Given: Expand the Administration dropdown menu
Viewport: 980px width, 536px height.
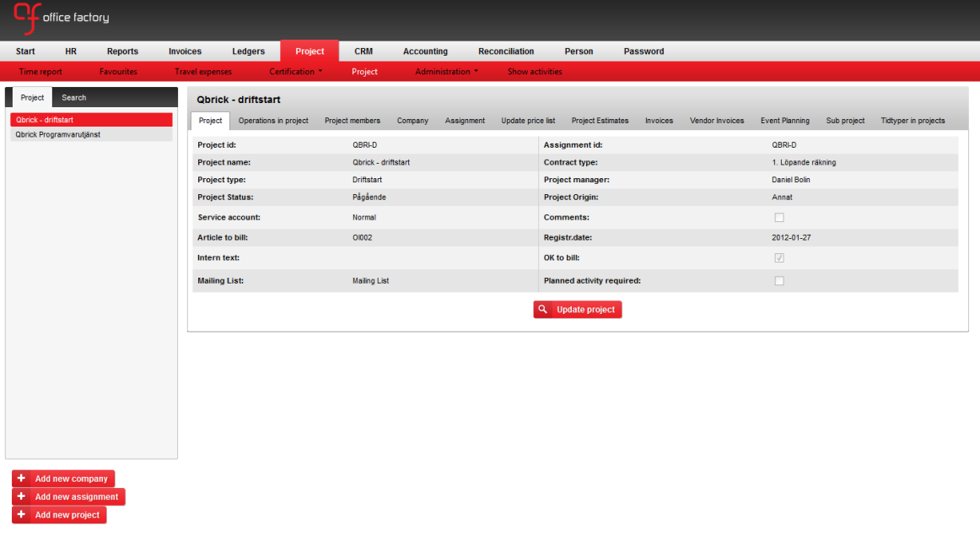Looking at the screenshot, I should pos(446,72).
